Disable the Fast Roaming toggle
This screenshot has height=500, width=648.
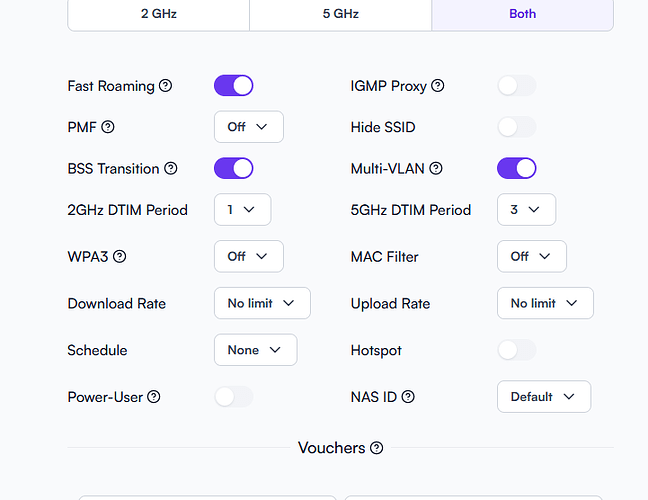coord(233,86)
